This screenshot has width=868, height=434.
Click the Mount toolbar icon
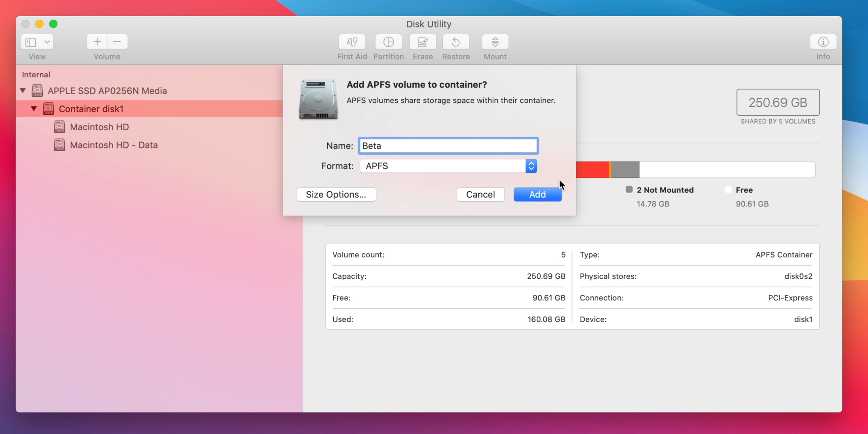pyautogui.click(x=495, y=42)
